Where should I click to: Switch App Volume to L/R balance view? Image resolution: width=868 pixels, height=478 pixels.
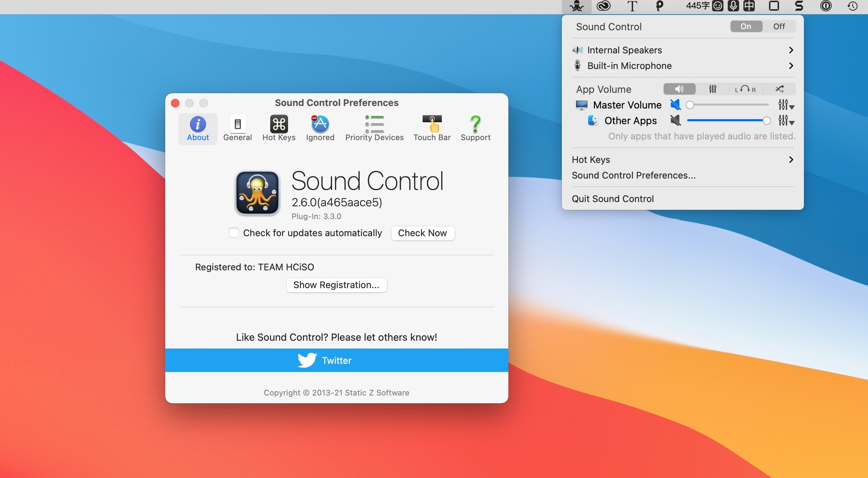pyautogui.click(x=746, y=89)
